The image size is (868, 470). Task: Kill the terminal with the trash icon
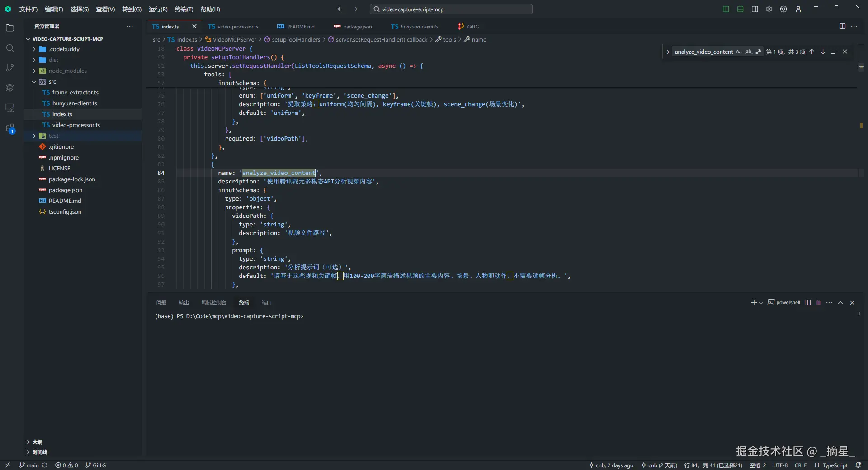point(818,303)
